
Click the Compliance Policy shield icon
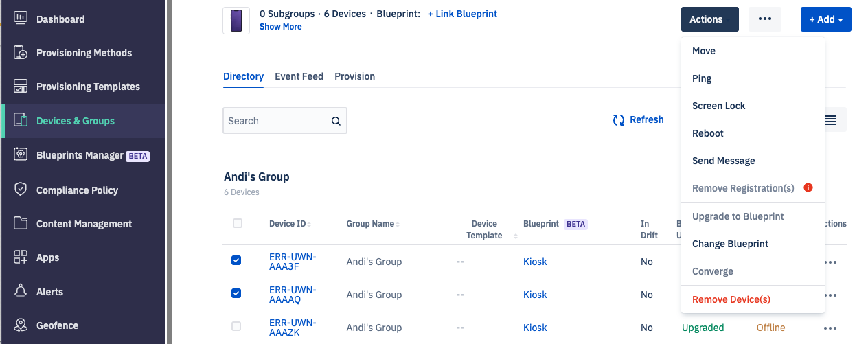[x=21, y=190]
